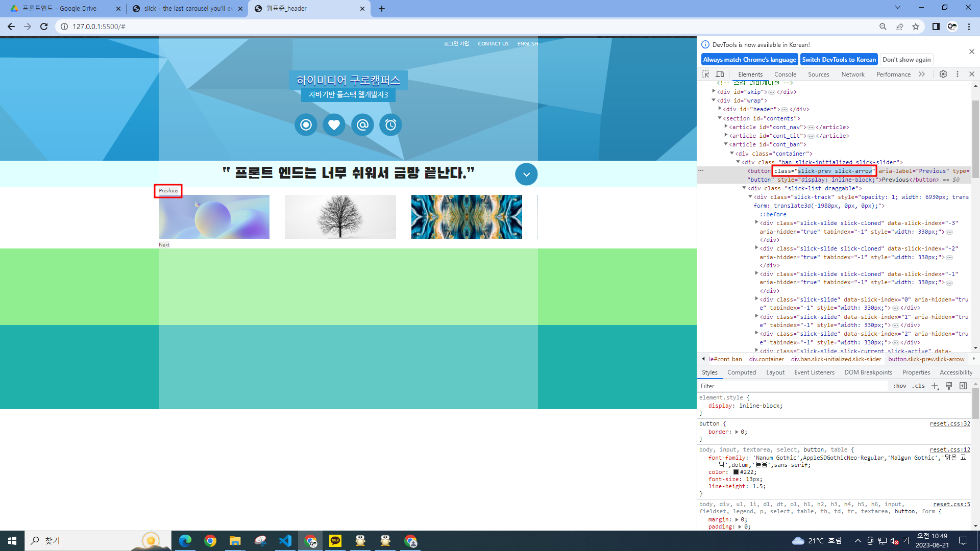Image resolution: width=980 pixels, height=551 pixels.
Task: Open Visual Studio Code from the taskbar
Action: coord(285,541)
